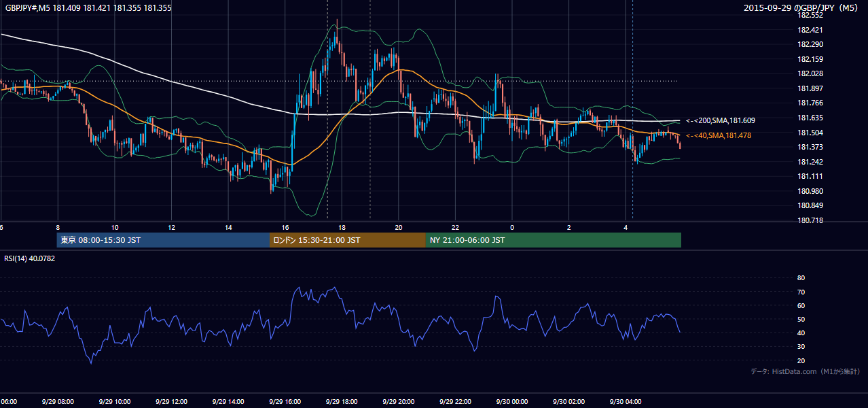
Task: Click the 200 SMA label 181.609
Action: point(720,120)
